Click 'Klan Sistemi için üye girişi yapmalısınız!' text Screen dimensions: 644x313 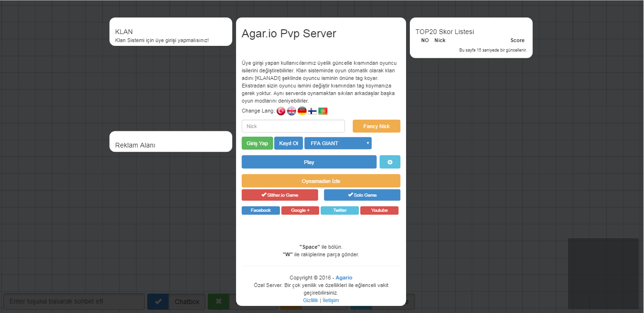(x=162, y=40)
